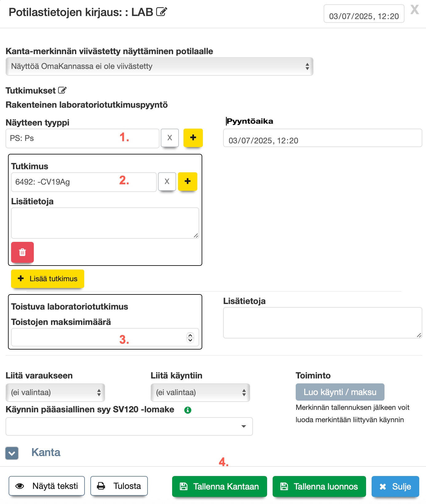Open the Liitä varaukseen dropdown
Screen dimensions: 426x504
click(x=55, y=392)
